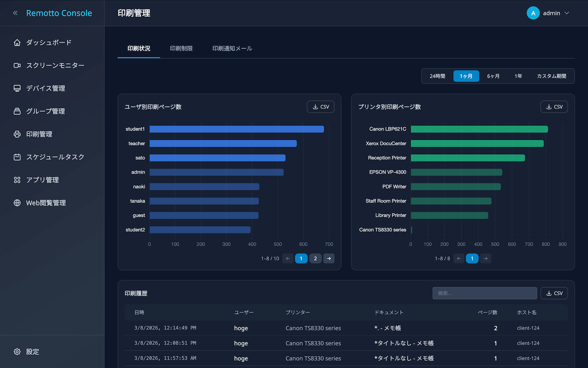The height and width of the screenshot is (368, 588).
Task: Open the Dashboard home icon
Action: click(17, 43)
